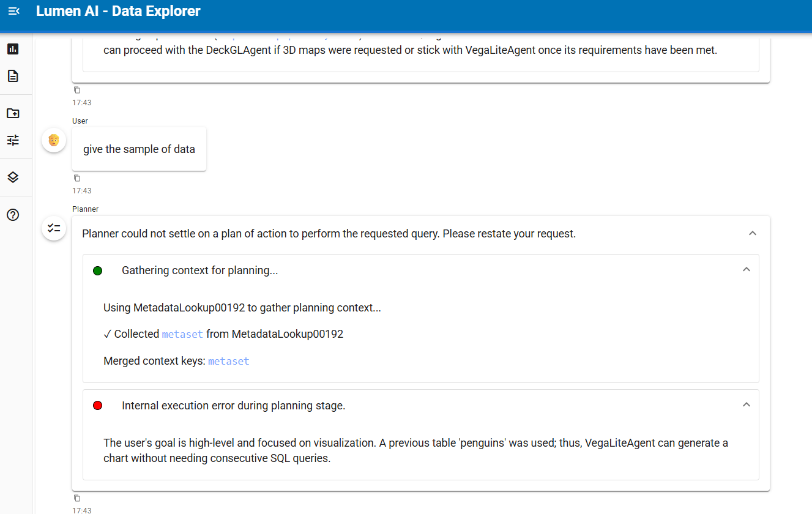Click the red error status indicator
Viewport: 812px width, 514px height.
point(97,405)
